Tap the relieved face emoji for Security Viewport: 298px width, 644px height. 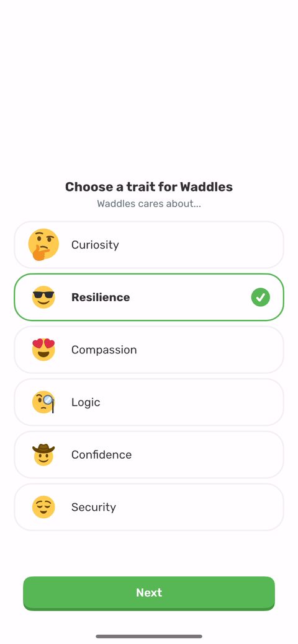43,507
